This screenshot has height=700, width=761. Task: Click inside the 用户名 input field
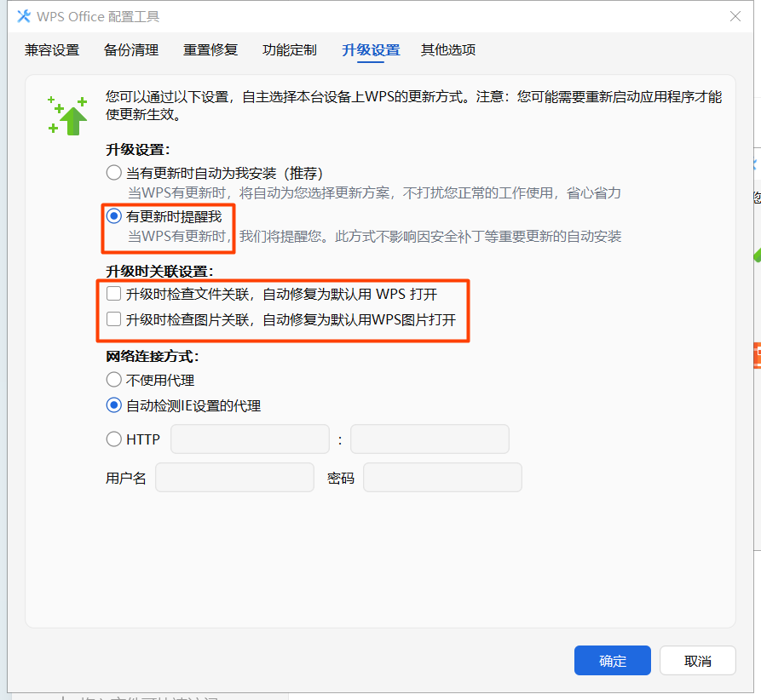pos(234,477)
